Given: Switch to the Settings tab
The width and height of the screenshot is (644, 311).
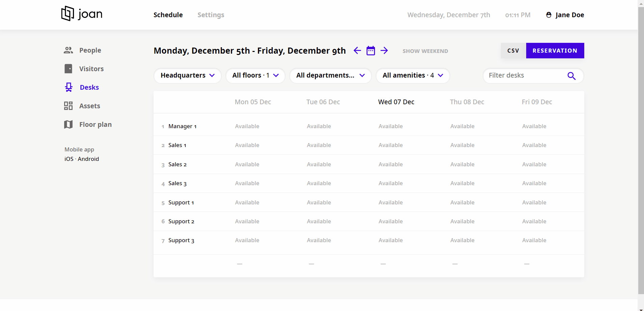Looking at the screenshot, I should (211, 15).
